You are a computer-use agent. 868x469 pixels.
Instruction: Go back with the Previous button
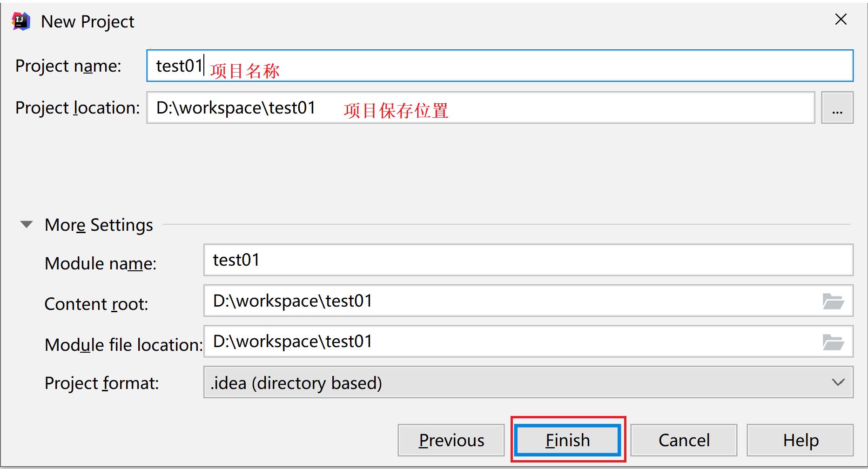[451, 440]
